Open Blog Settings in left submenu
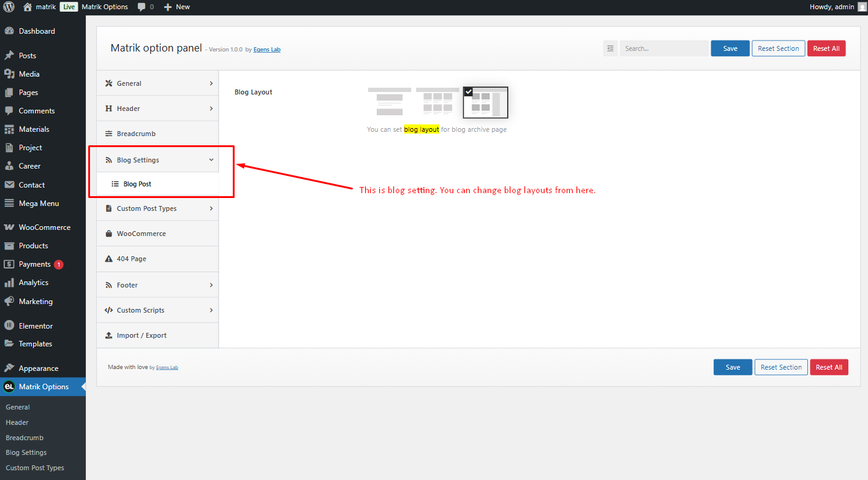 tap(26, 452)
